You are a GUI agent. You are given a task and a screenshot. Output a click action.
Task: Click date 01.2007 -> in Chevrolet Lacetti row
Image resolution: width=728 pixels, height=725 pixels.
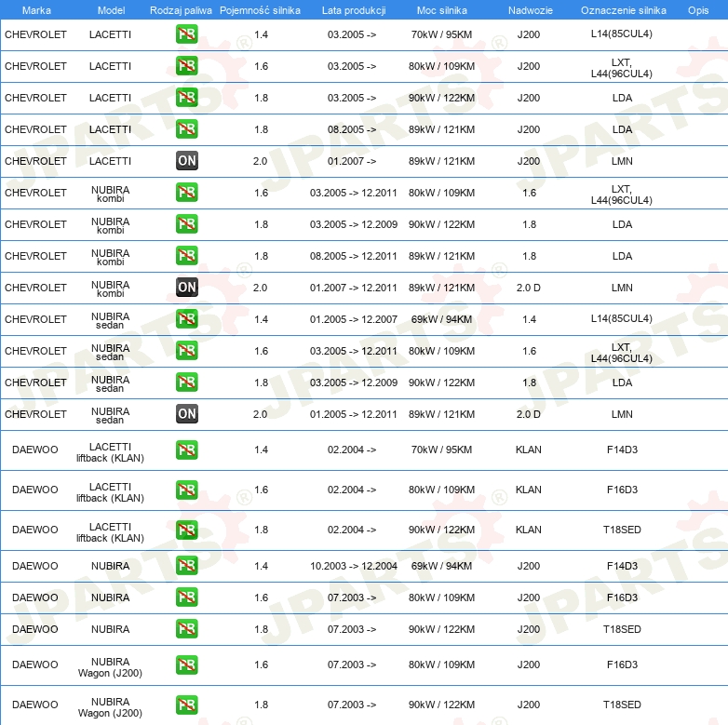click(x=352, y=161)
